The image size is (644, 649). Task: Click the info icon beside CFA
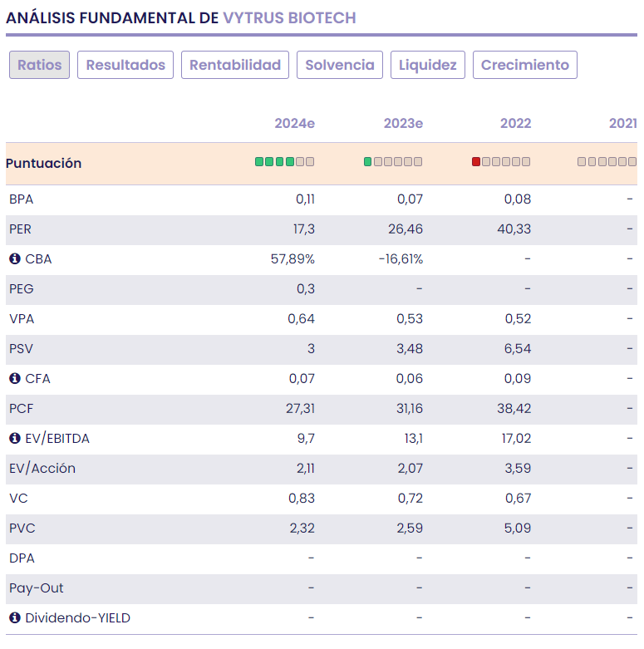tap(14, 379)
